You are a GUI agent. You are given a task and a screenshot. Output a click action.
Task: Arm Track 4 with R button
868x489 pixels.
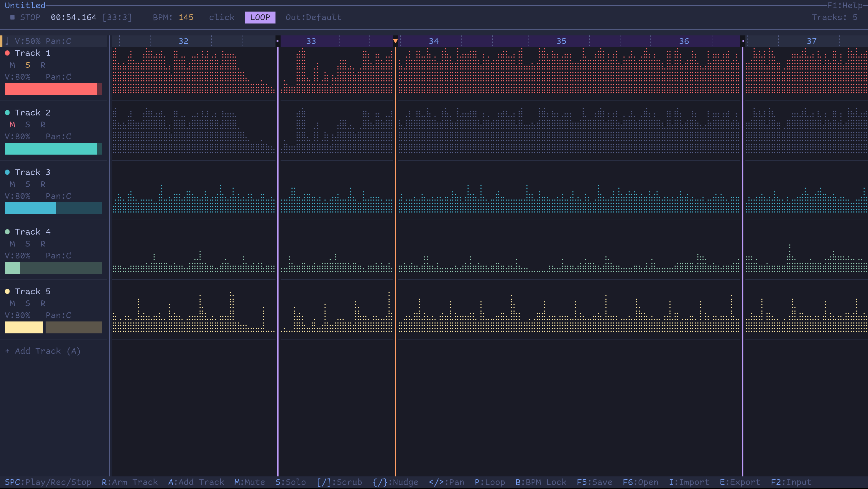coord(43,244)
